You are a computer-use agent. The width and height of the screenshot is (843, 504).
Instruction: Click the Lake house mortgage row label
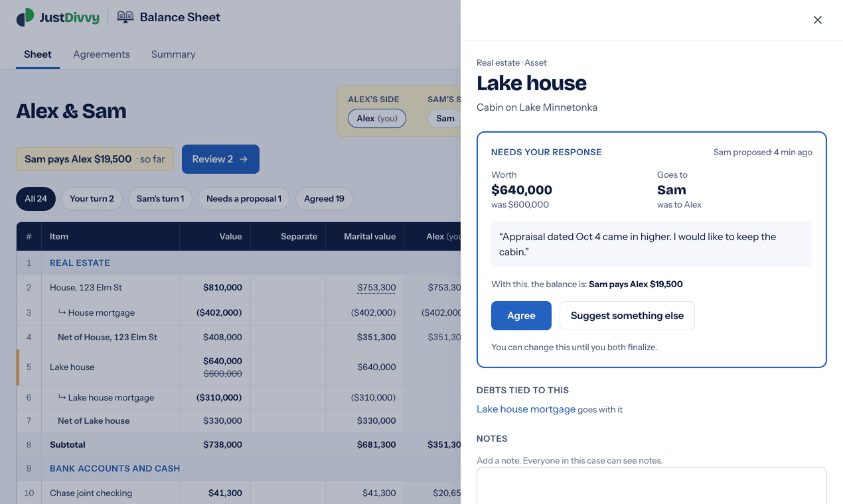(x=111, y=397)
